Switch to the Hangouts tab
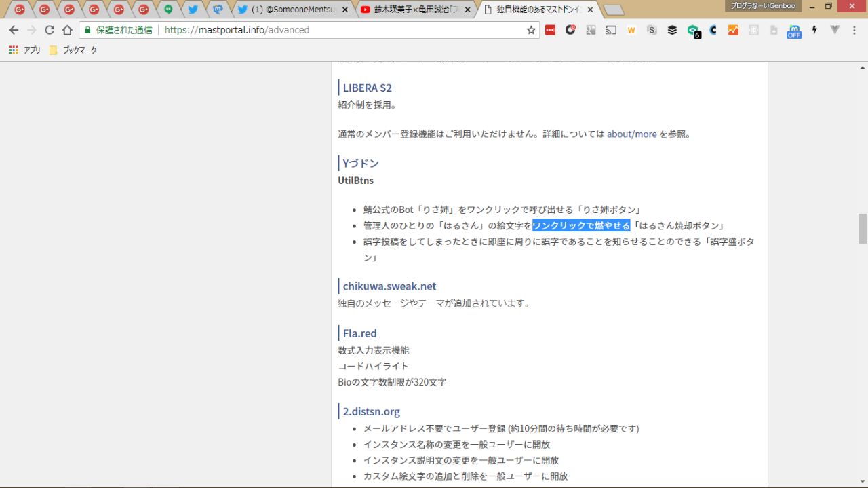The height and width of the screenshot is (488, 868). (x=169, y=10)
